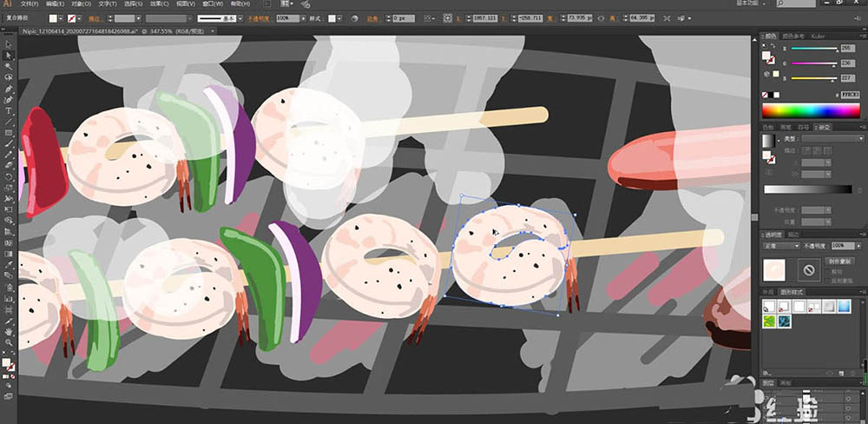Image resolution: width=868 pixels, height=424 pixels.
Task: Select the Pencil tool
Action: click(9, 155)
